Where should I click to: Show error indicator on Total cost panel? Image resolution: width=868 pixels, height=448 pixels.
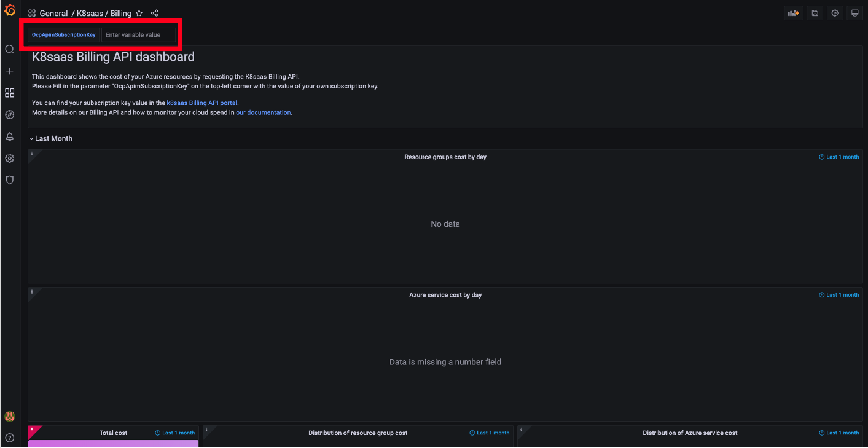point(32,430)
